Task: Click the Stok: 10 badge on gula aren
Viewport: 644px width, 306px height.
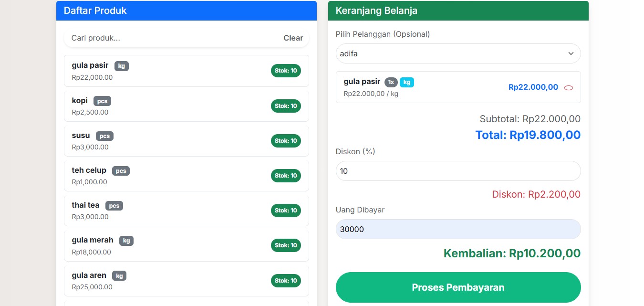Action: click(286, 280)
